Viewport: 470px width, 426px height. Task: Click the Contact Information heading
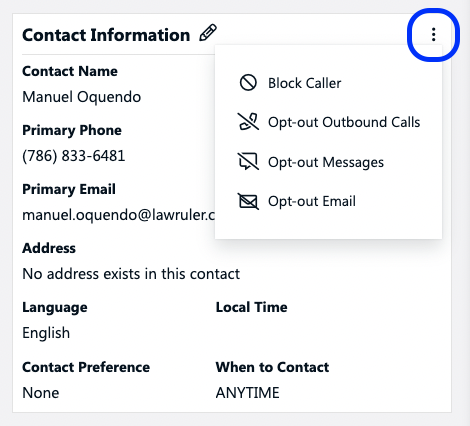tap(106, 35)
